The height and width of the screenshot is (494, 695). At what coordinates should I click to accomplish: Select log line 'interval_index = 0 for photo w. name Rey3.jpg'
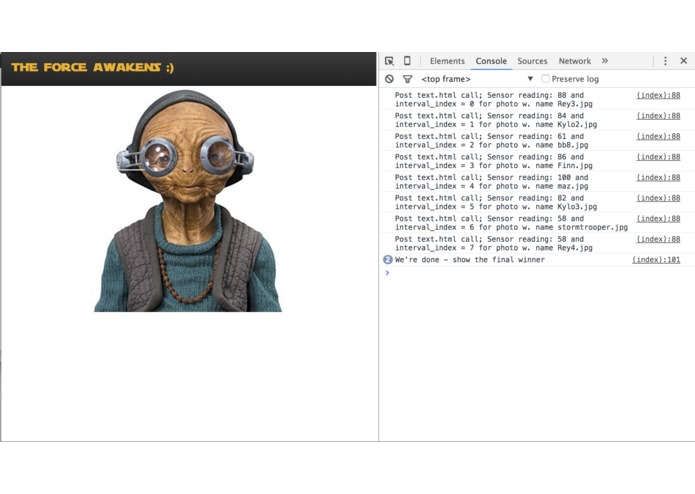point(494,104)
